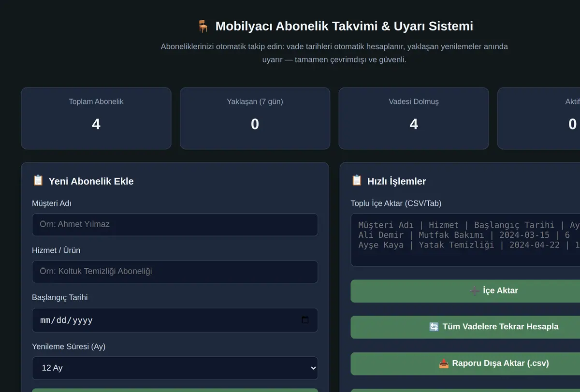Click the Hizmet / Ürün label

point(56,250)
